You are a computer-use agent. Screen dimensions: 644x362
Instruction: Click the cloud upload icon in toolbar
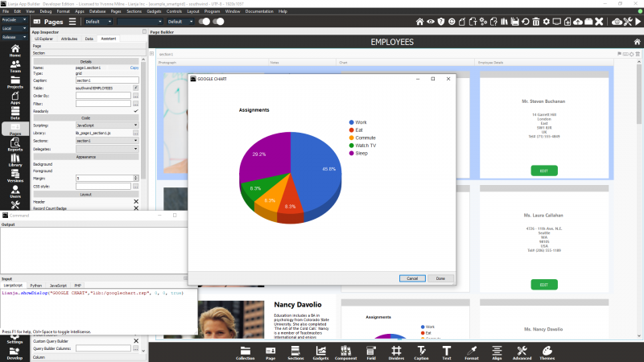coord(578,22)
